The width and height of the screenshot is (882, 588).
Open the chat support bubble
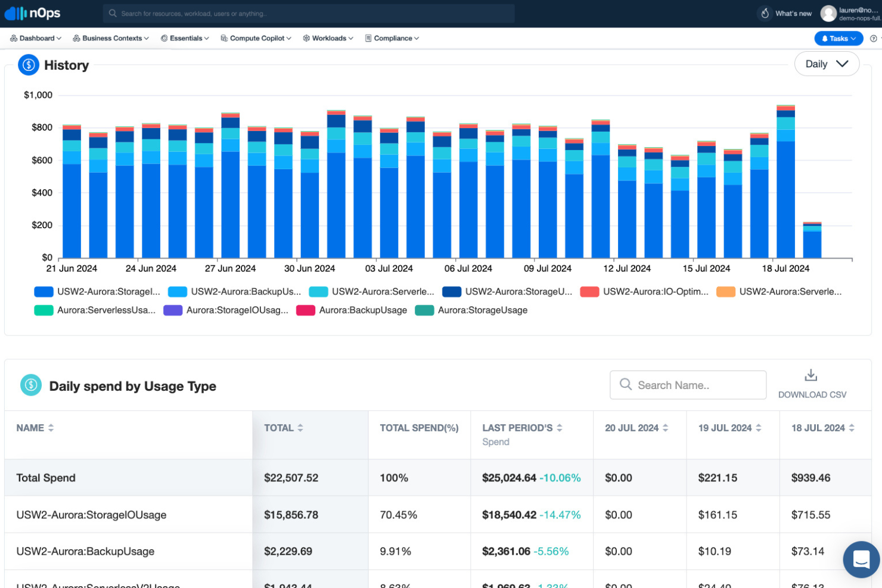861,559
